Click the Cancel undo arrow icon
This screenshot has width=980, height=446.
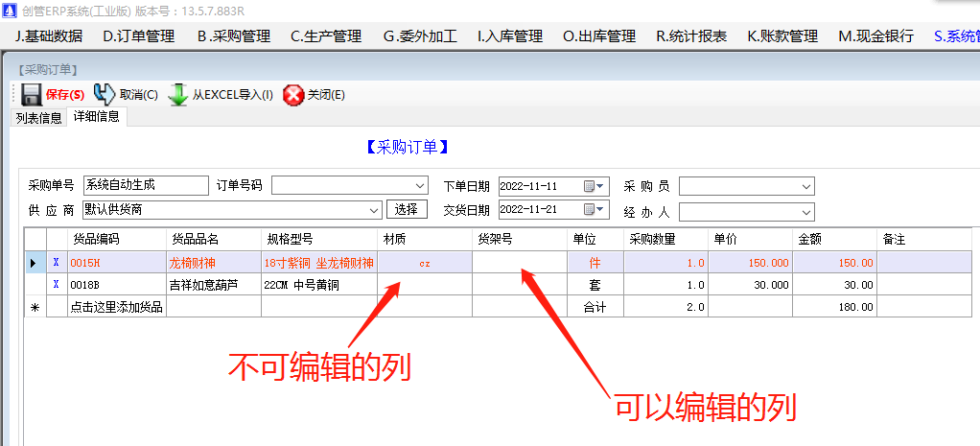coord(105,94)
